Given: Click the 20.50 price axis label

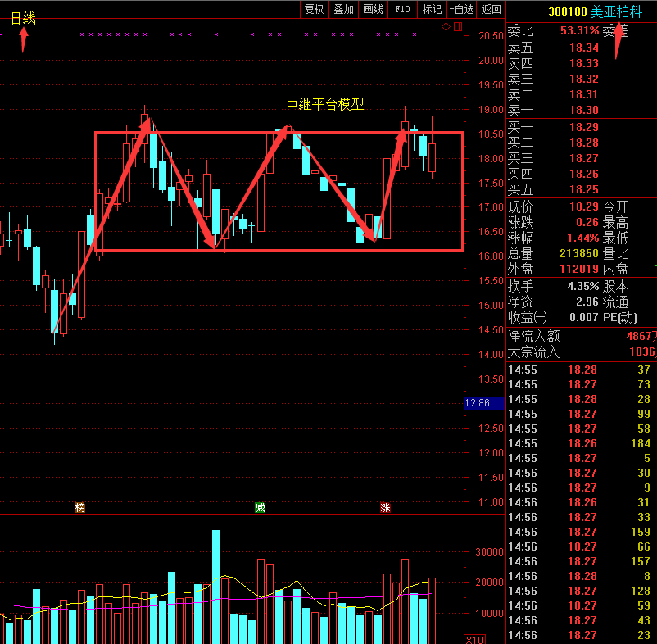Looking at the screenshot, I should [491, 35].
